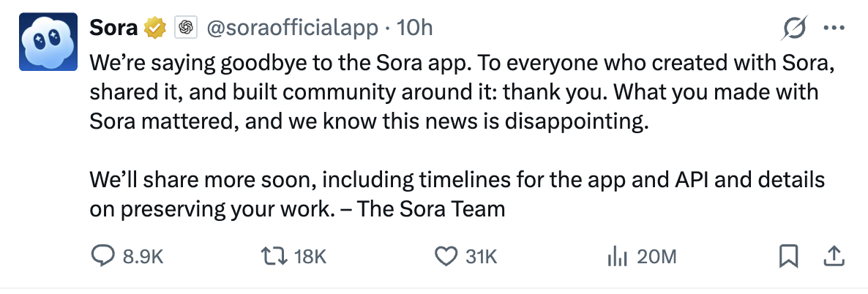Open the share upload arrow menu

point(834,256)
